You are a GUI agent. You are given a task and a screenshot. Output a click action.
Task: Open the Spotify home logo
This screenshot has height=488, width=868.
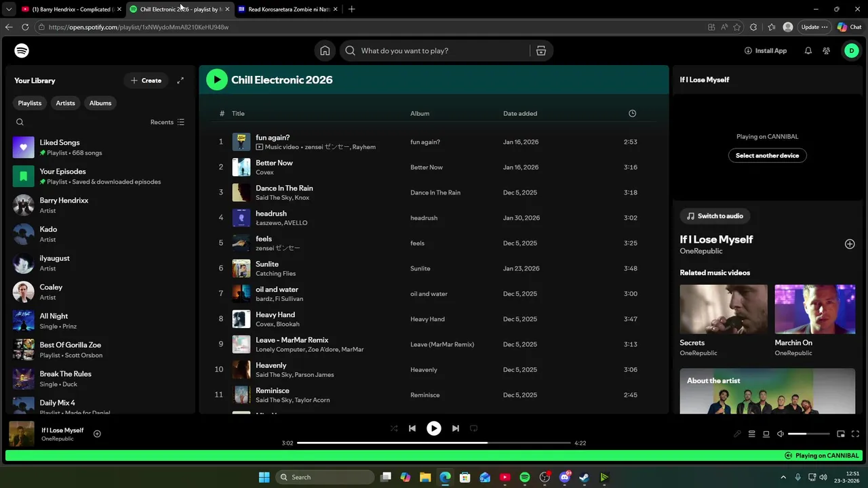click(x=22, y=51)
